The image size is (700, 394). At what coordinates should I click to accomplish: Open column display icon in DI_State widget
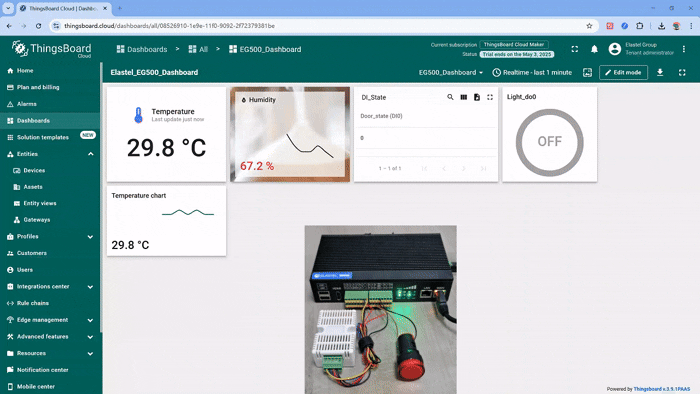coord(463,97)
